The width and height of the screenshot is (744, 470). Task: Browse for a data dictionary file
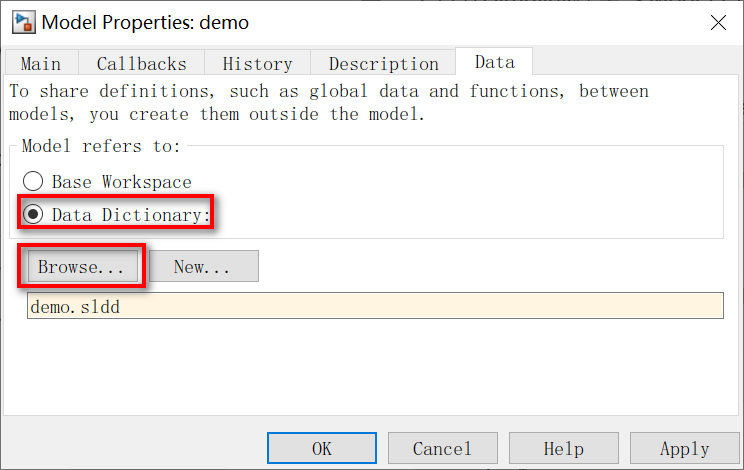83,266
